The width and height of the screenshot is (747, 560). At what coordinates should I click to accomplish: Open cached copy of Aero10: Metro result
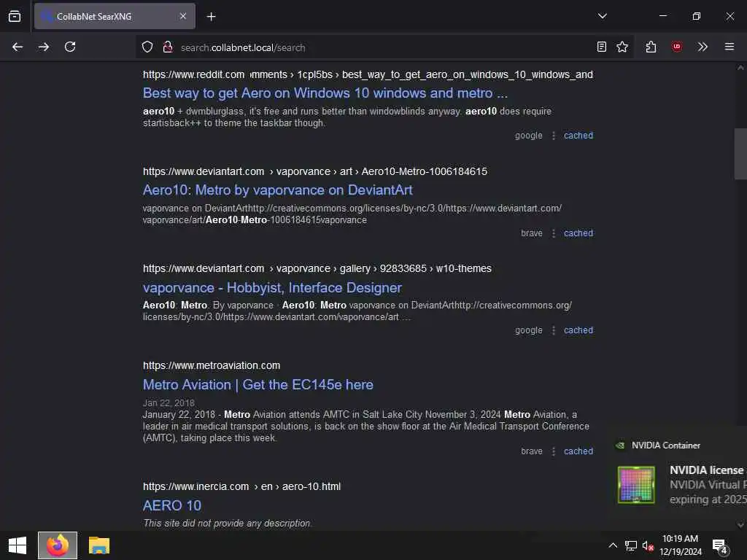(578, 233)
